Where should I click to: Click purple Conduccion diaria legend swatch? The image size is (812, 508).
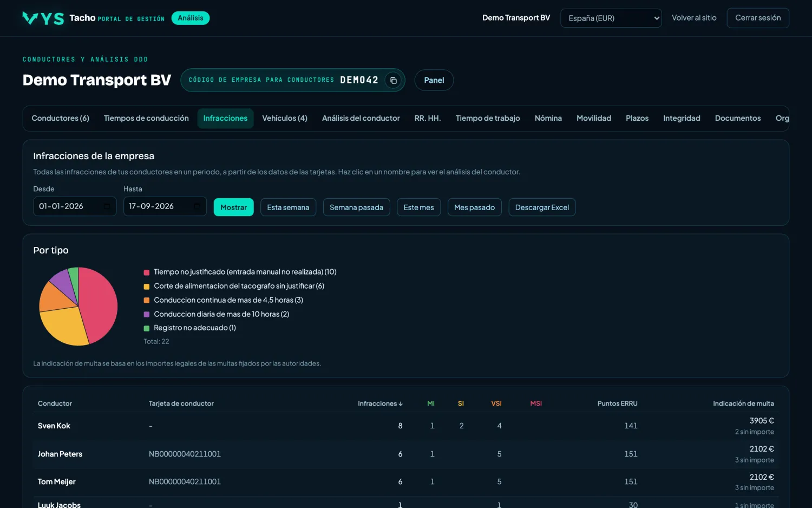146,314
